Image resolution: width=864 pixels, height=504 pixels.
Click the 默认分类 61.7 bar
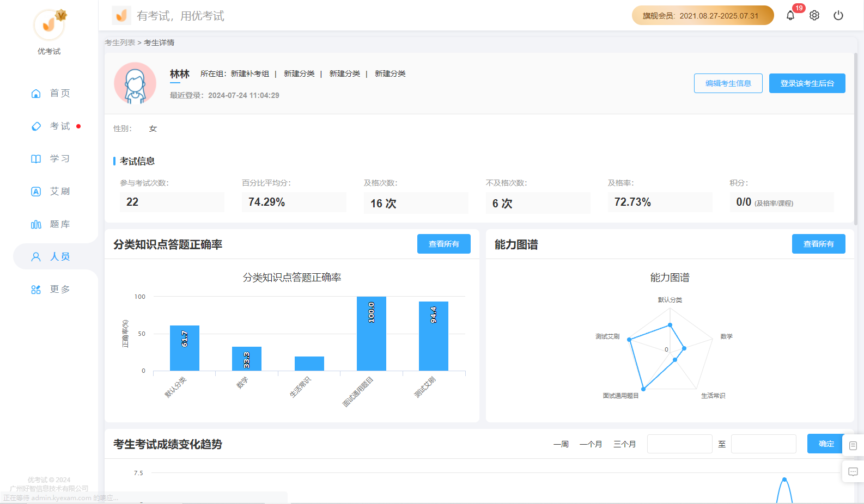pyautogui.click(x=185, y=348)
